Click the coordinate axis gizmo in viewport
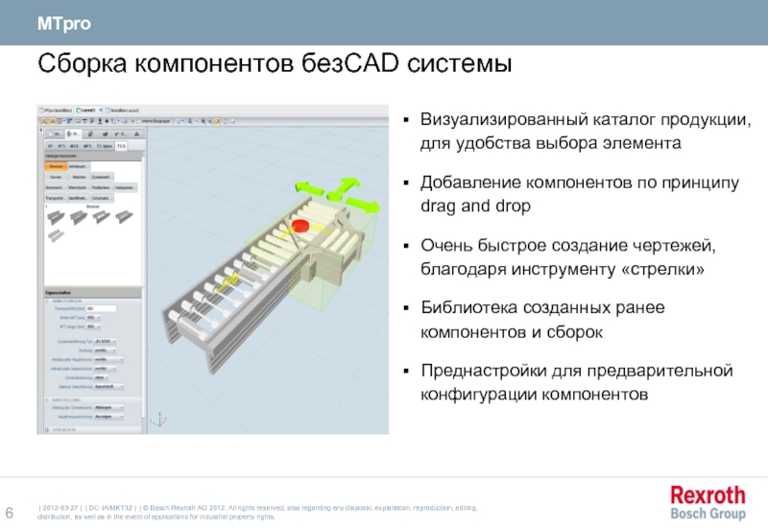768x532 pixels. click(158, 420)
